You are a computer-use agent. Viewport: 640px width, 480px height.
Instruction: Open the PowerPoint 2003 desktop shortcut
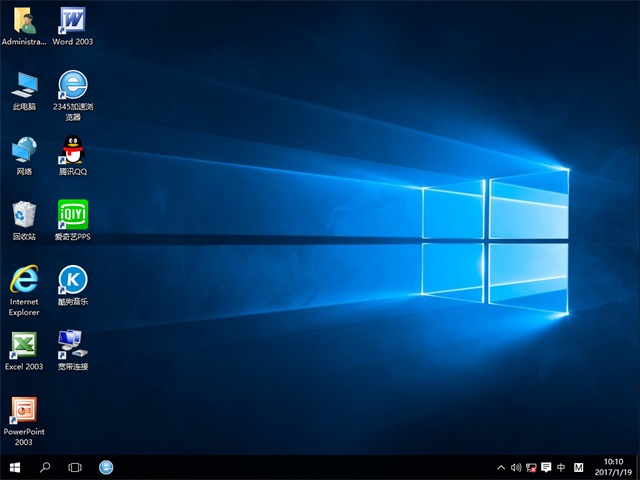tap(24, 410)
